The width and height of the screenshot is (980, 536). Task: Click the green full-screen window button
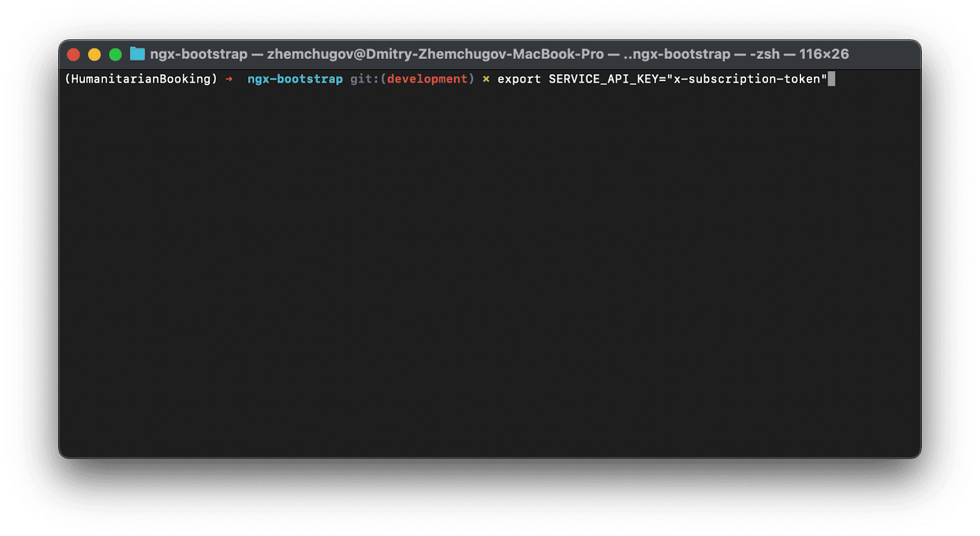coord(115,55)
